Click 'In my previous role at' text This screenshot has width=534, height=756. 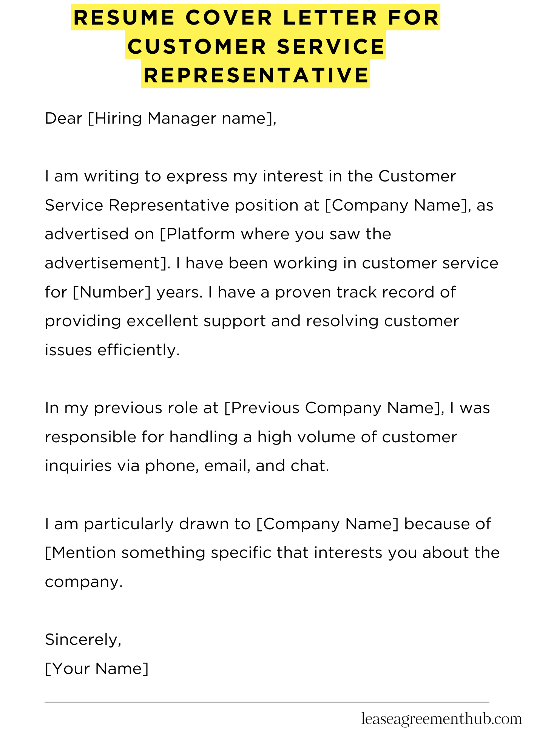coord(132,408)
